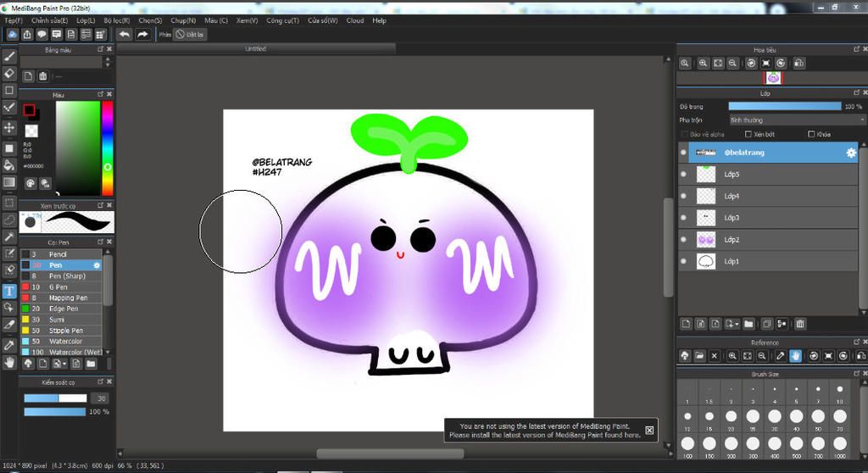Hide layer Lớp5 via visibility dot
Viewport: 868px width, 473px height.
point(683,174)
